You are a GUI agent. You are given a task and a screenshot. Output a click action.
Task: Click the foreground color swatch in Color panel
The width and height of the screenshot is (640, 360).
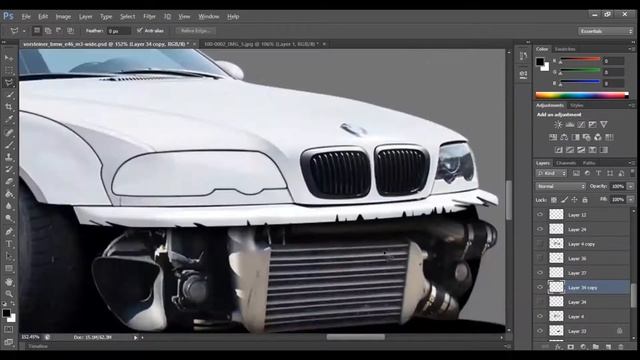540,62
